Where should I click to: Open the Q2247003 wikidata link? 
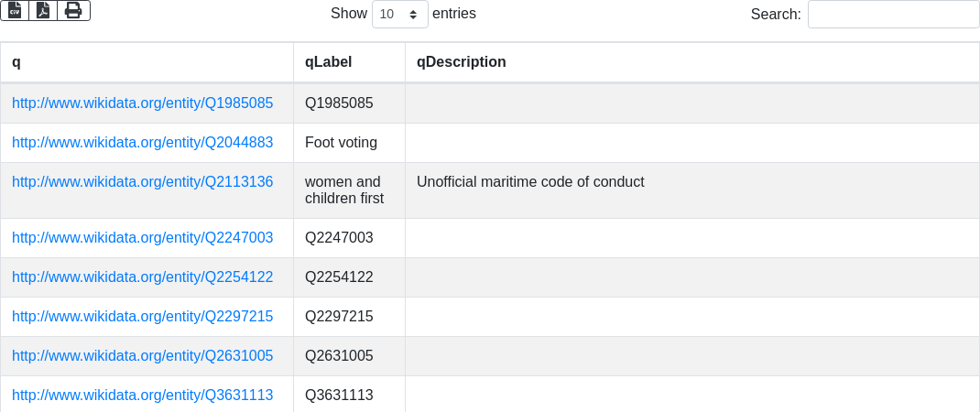[143, 237]
